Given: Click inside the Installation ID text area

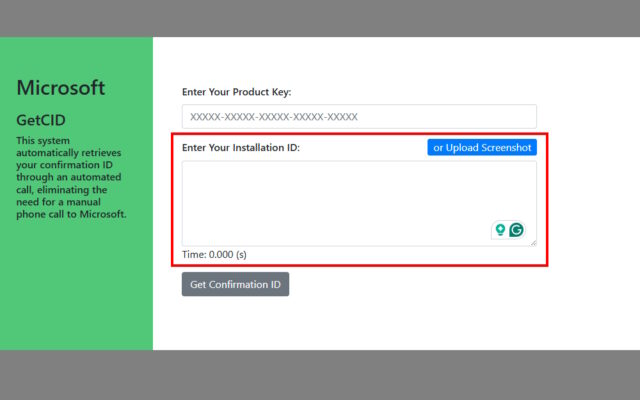Looking at the screenshot, I should pos(340,200).
